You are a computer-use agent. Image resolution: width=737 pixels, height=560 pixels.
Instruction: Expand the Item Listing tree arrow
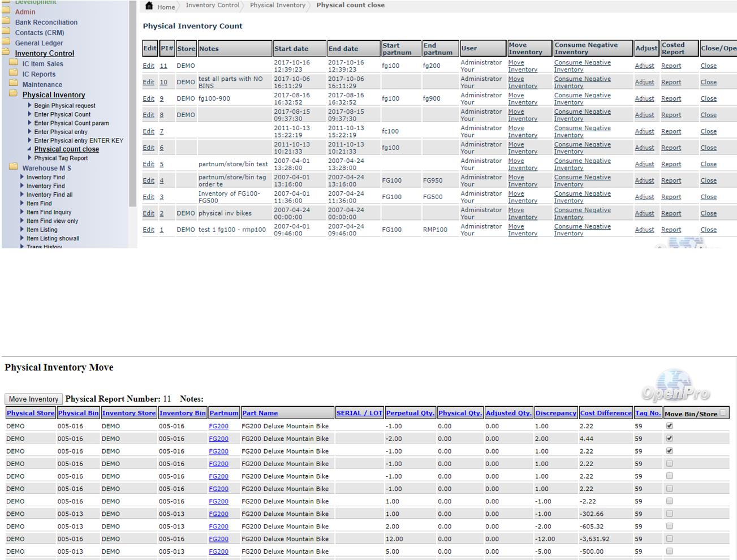click(22, 230)
